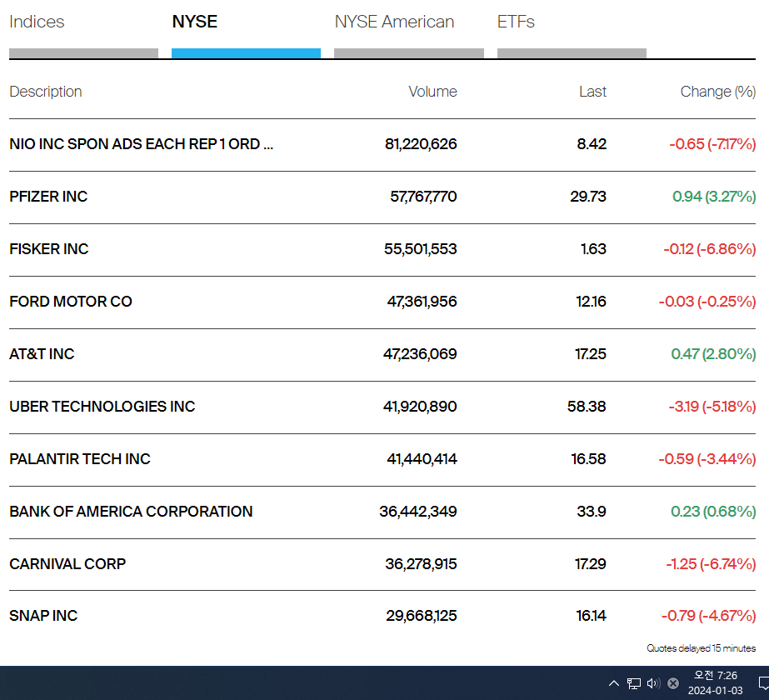Open the PFIZER INC stock
Screen dimensions: 769x700
(48, 197)
